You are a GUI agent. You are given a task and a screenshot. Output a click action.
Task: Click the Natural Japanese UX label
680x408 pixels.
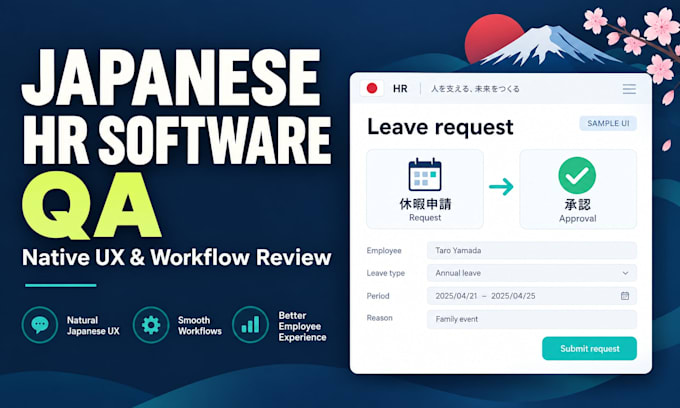tap(93, 326)
